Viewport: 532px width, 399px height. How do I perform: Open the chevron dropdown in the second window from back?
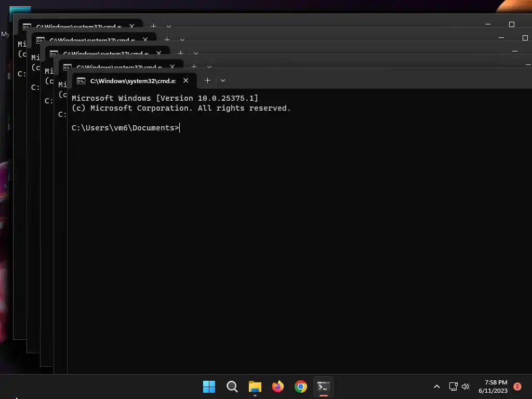click(x=182, y=39)
